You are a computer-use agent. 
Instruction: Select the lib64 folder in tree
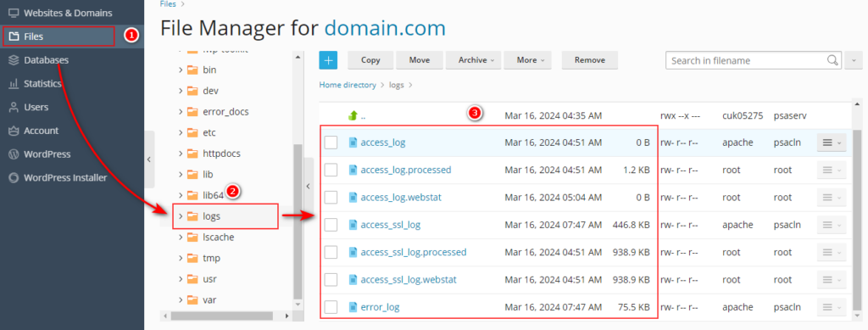pos(213,195)
